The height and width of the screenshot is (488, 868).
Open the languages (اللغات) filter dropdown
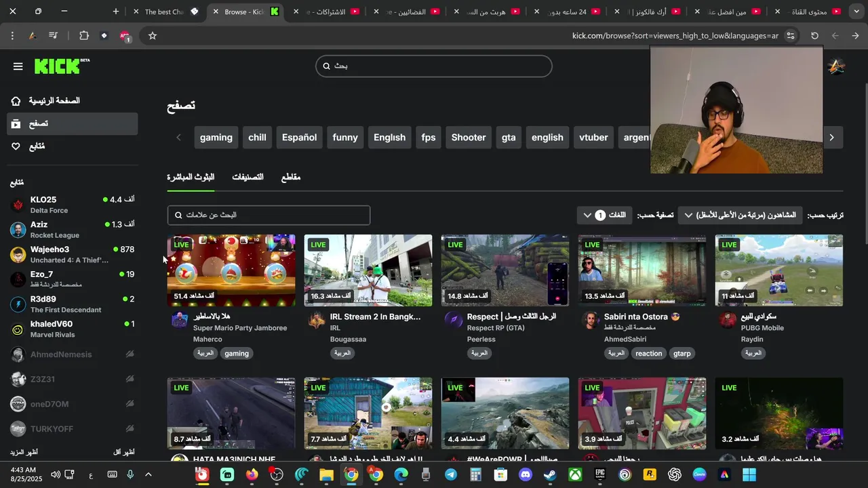pyautogui.click(x=605, y=215)
